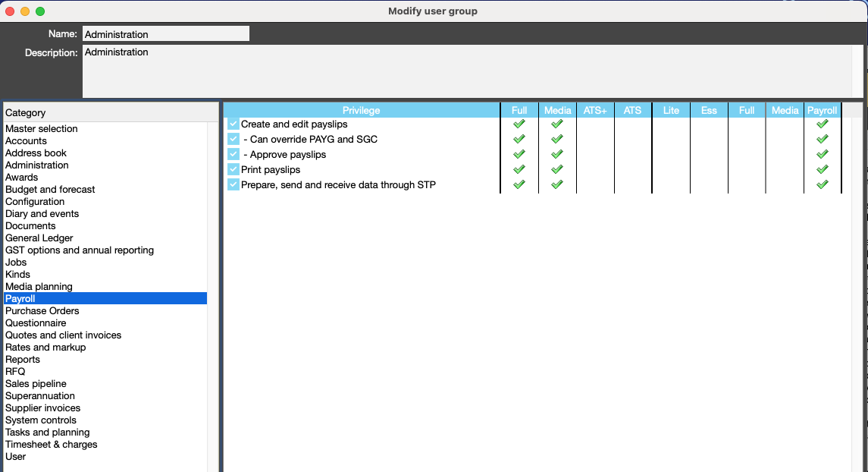Open Quotes and client invoices category
The height and width of the screenshot is (472, 868).
click(x=105, y=335)
